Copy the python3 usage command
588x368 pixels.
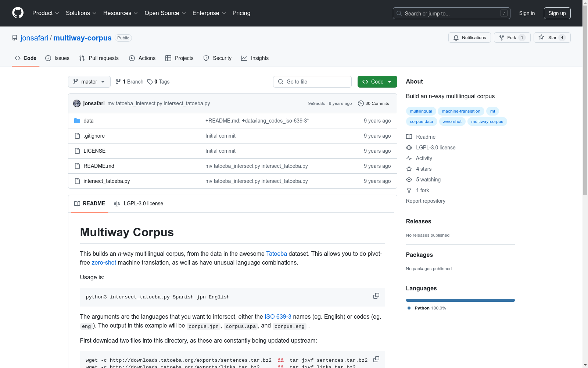pyautogui.click(x=376, y=296)
